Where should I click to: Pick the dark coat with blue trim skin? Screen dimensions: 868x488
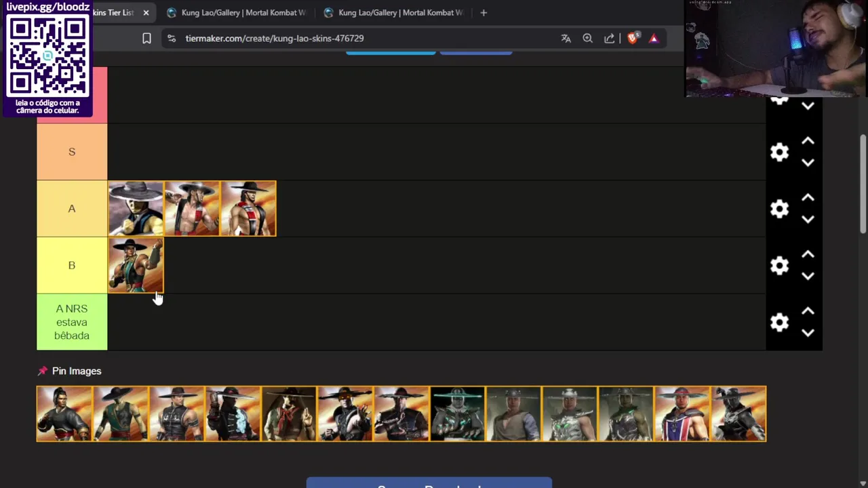233,414
